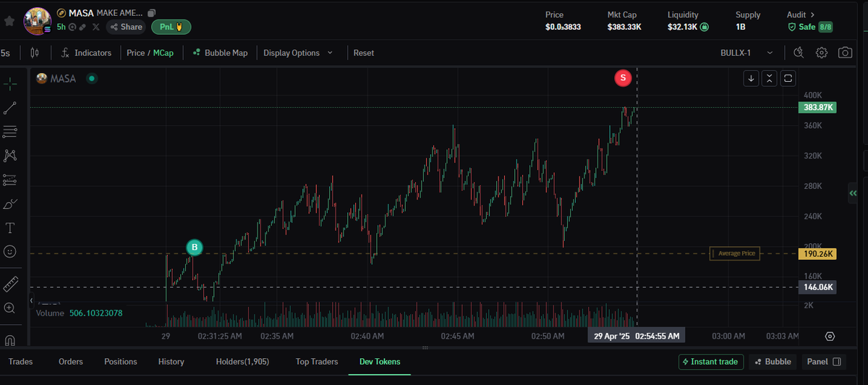Screen dimensions: 868x385
Task: Expand the Audit details arrow
Action: pyautogui.click(x=812, y=14)
